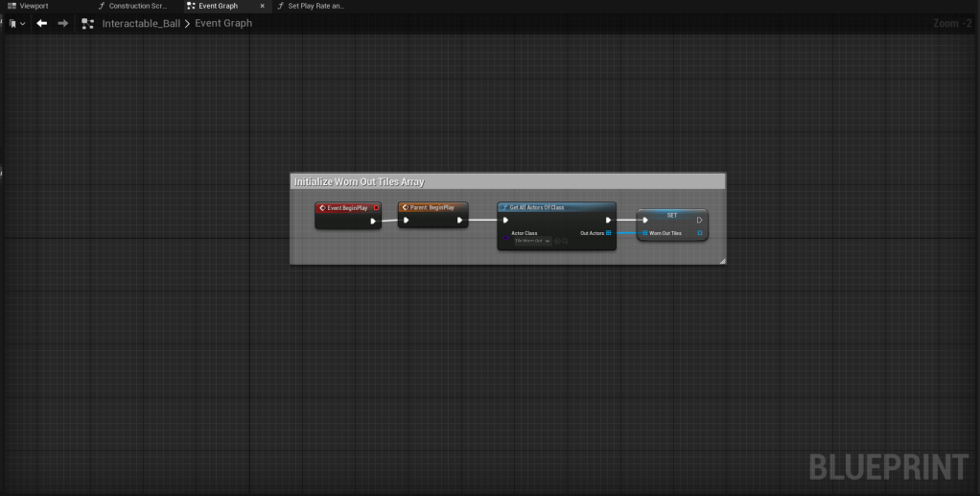Select Interactable_Ball in the breadcrumb

pyautogui.click(x=141, y=23)
